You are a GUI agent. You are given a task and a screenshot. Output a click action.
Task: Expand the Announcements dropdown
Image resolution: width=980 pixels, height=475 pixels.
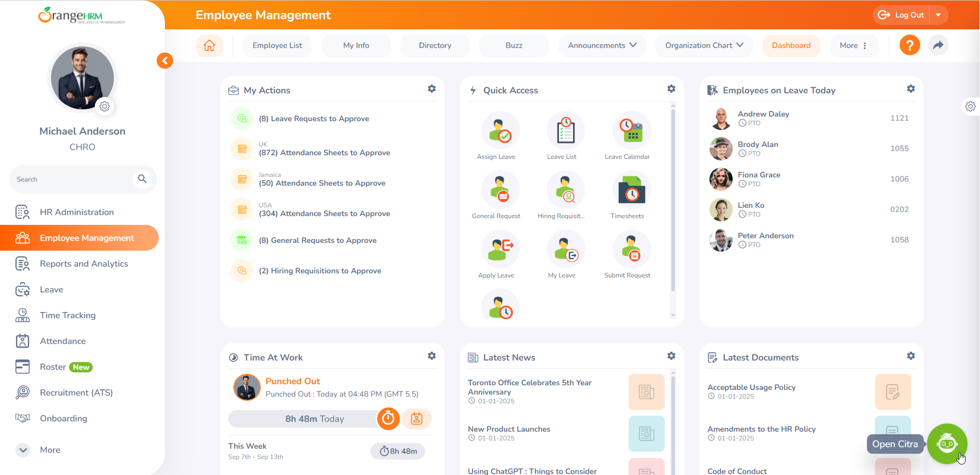point(602,45)
